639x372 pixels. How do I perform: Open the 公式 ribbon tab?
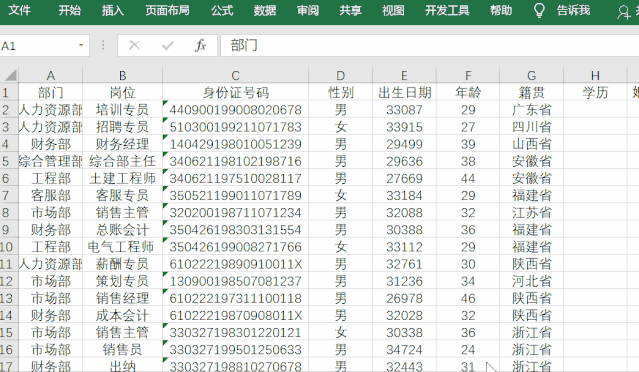[222, 10]
